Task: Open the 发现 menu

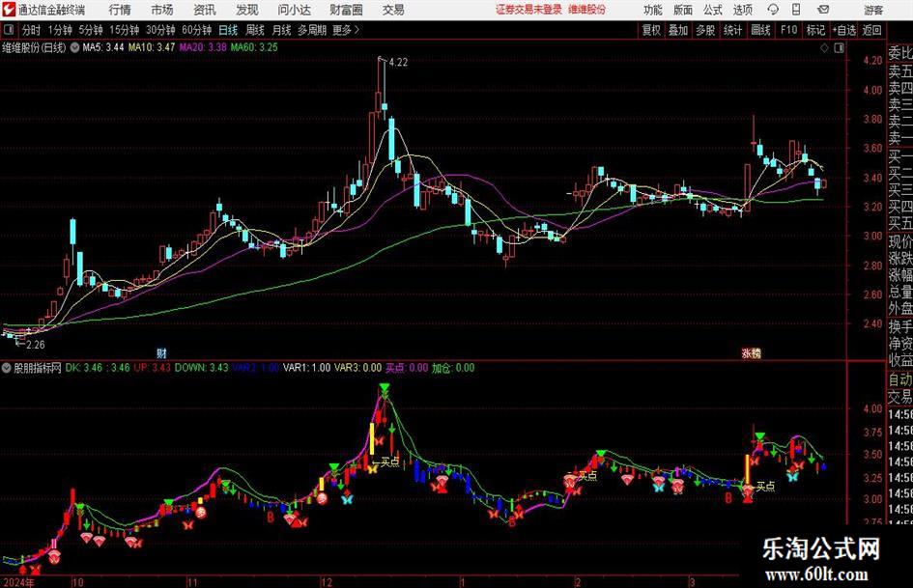Action: (247, 10)
